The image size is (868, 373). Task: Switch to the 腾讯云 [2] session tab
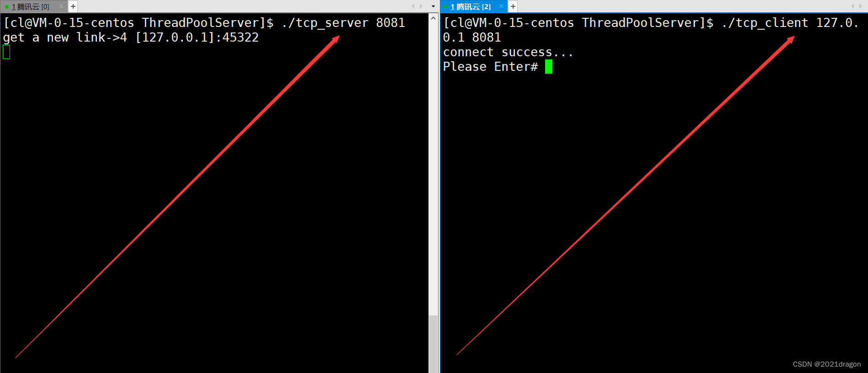471,7
